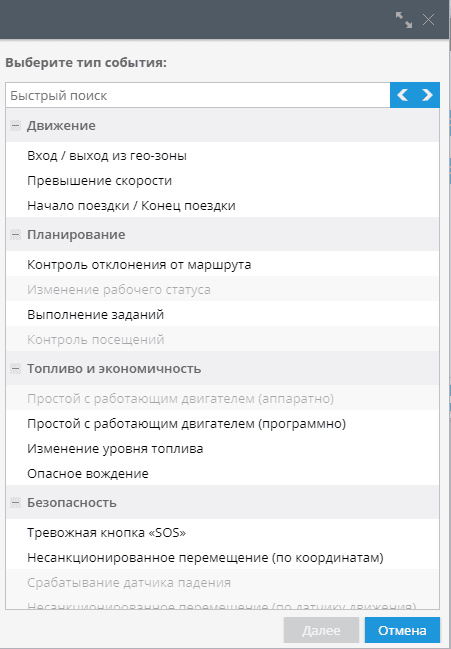This screenshot has width=451, height=649.
Task: Click the expand dialog arrows icon
Action: [403, 19]
